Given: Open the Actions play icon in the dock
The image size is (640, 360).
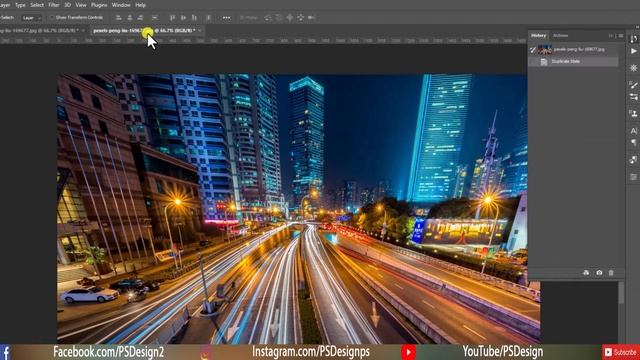Looking at the screenshot, I should (633, 51).
